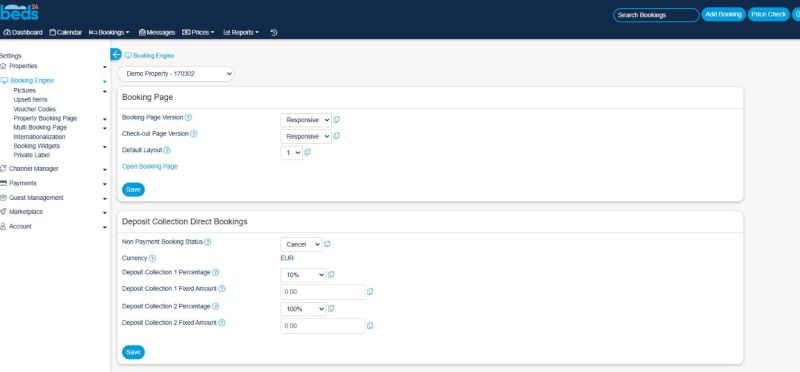Open Deposit Collection 1 Percentage dropdown
Screen dimensions: 800x372
click(x=303, y=275)
